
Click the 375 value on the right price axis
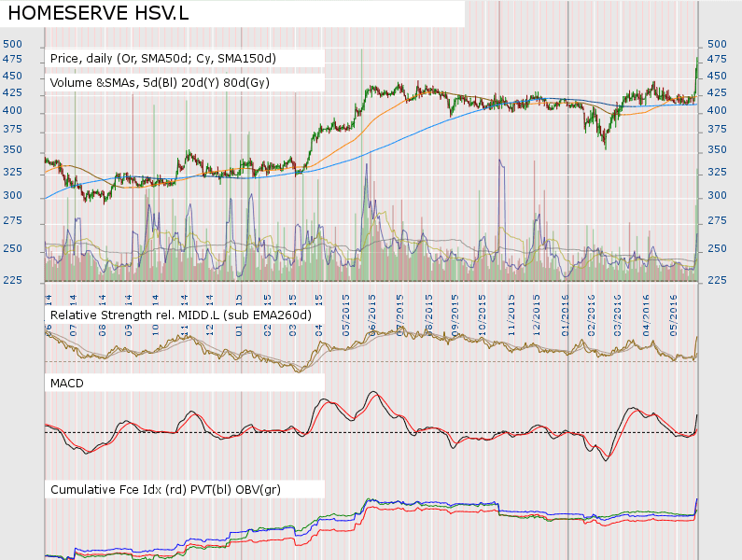click(x=717, y=129)
